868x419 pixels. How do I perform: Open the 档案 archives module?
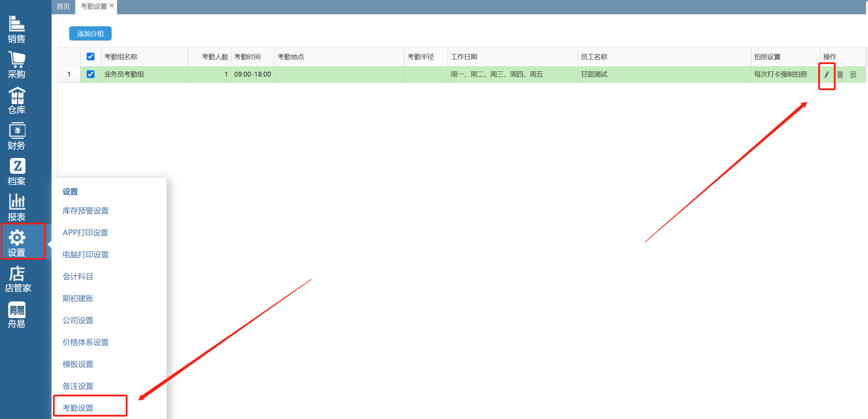(x=16, y=172)
